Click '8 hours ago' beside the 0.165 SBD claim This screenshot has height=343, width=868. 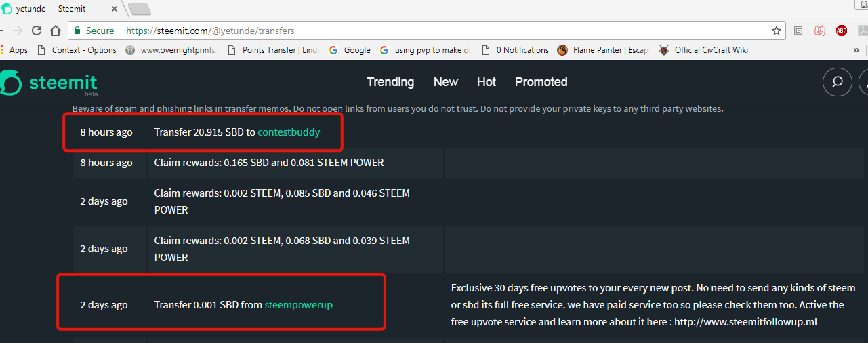(x=106, y=163)
